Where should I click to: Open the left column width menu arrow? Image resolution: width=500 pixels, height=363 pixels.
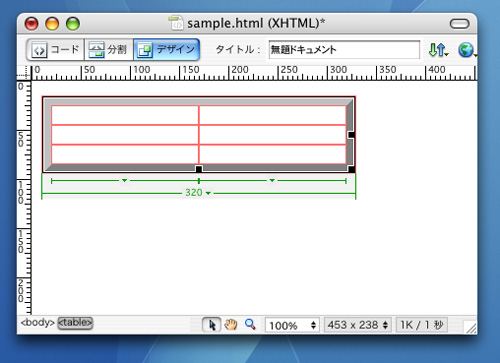(124, 180)
